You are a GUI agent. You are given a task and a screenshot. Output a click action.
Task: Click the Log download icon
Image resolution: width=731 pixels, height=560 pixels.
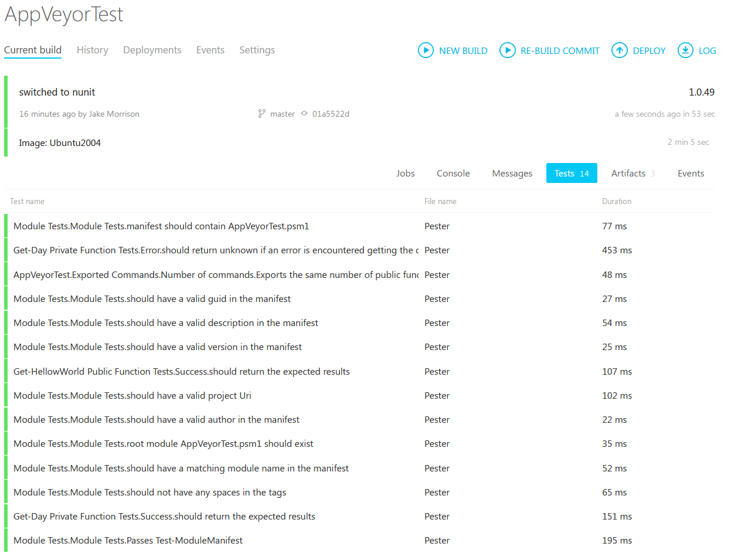(685, 50)
